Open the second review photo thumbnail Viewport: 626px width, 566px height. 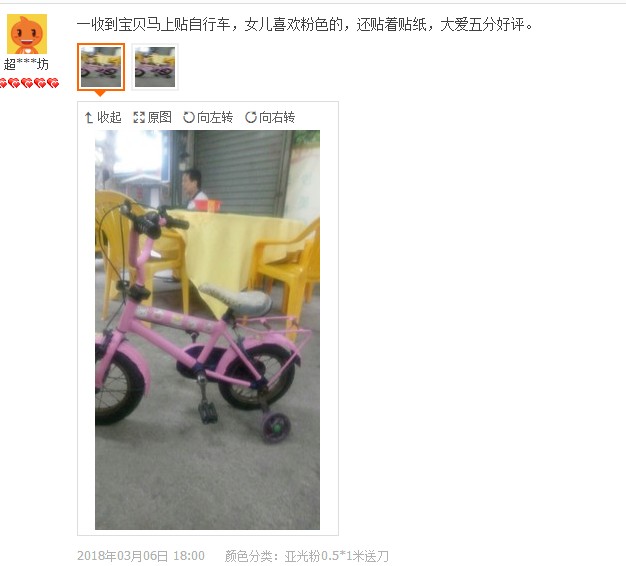point(155,67)
